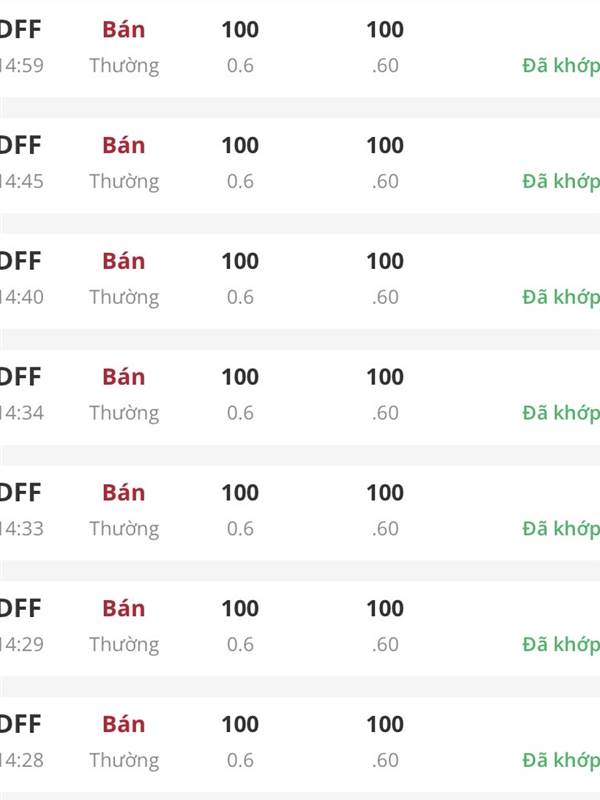The height and width of the screenshot is (800, 600).
Task: Select the 0.6 price on the 14:45 order
Action: [x=240, y=182]
